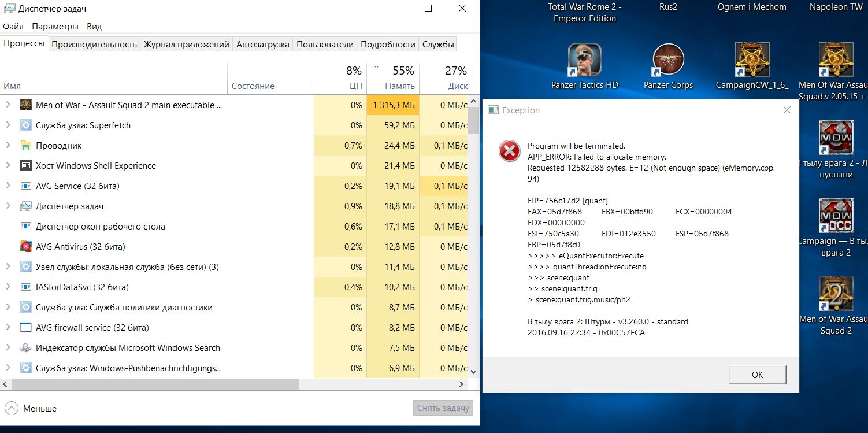
Task: Switch to the Автозагрузка tab
Action: pos(263,45)
